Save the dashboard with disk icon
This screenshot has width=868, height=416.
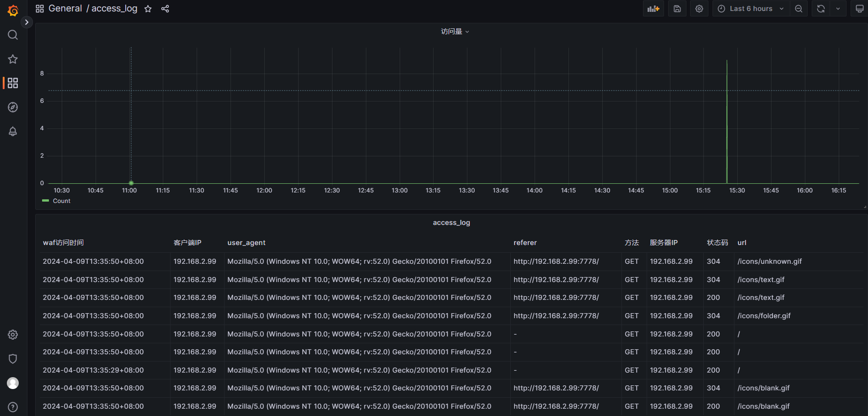[677, 9]
